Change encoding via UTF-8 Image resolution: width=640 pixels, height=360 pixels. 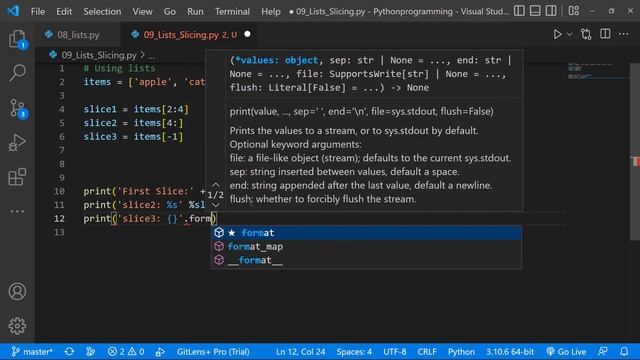[x=395, y=351]
